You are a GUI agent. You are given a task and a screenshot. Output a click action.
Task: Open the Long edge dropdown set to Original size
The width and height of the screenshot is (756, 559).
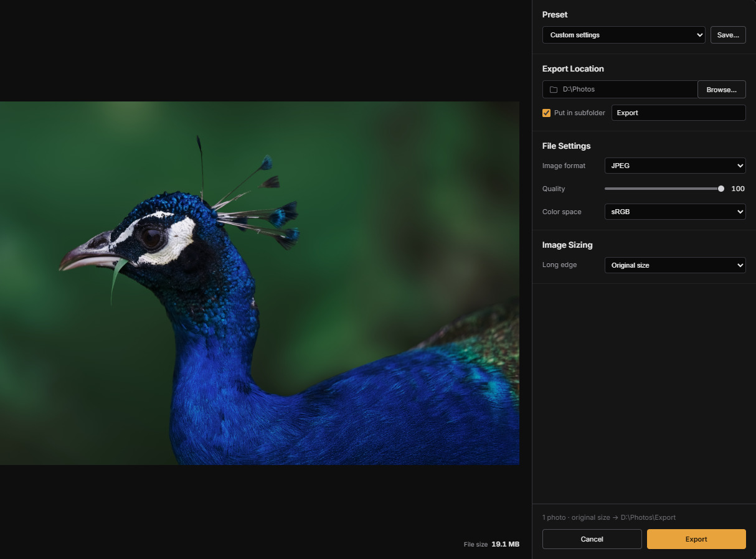click(675, 265)
